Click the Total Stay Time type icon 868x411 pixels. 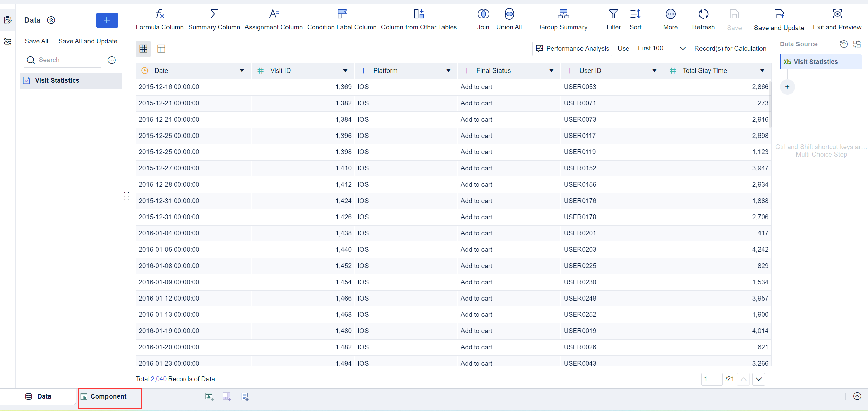[673, 71]
